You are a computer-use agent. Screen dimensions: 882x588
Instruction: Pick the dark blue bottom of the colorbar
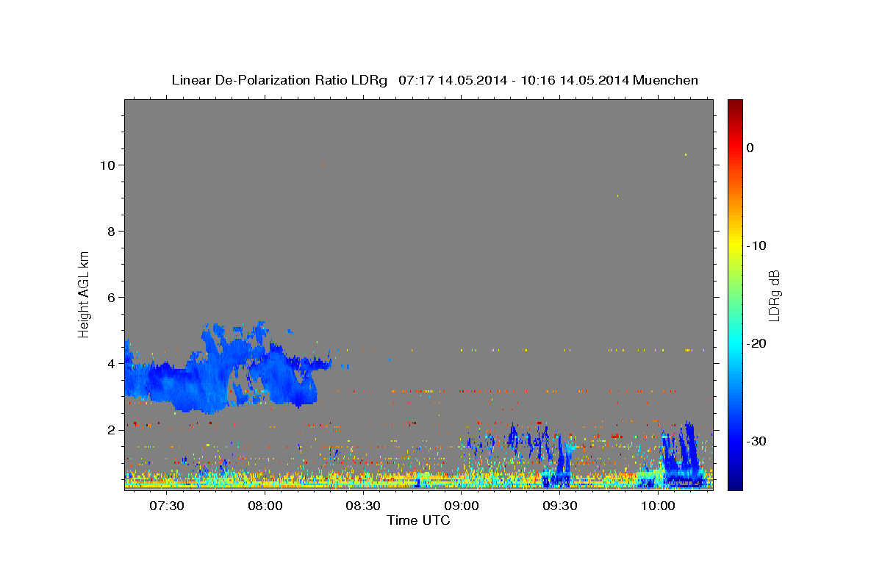735,484
